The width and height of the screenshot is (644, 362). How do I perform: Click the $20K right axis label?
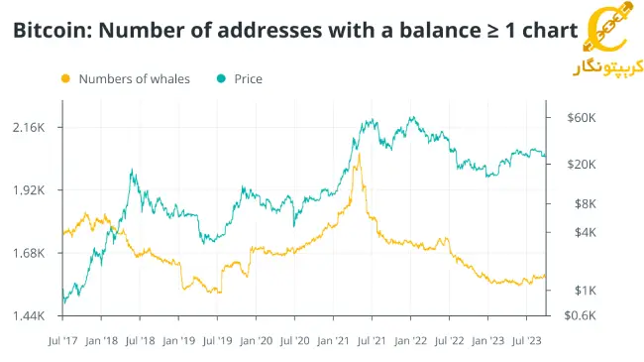click(582, 165)
